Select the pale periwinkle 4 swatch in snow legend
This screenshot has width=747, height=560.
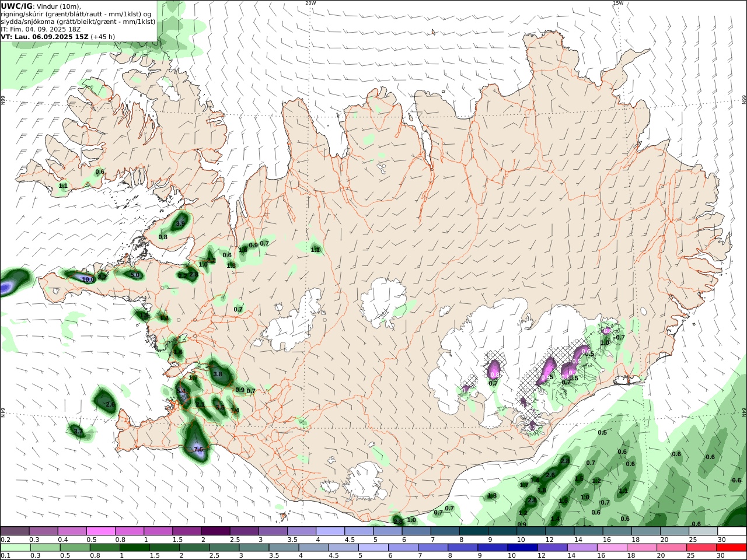click(330, 531)
